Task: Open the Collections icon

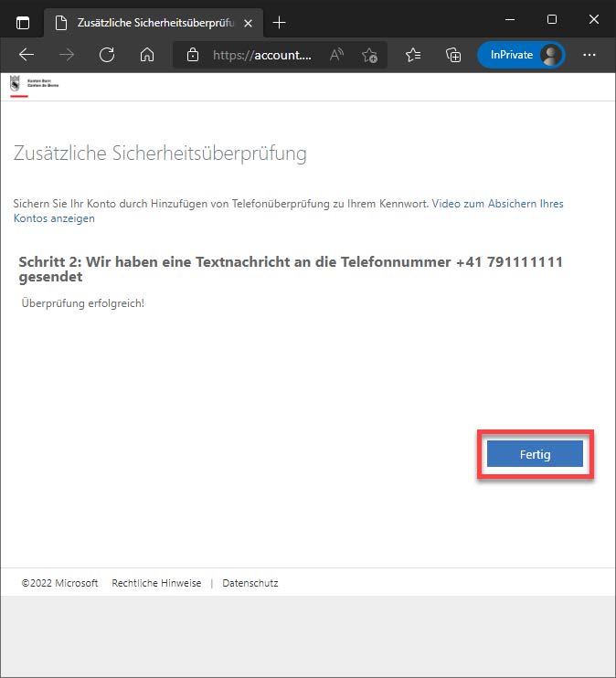Action: point(452,55)
